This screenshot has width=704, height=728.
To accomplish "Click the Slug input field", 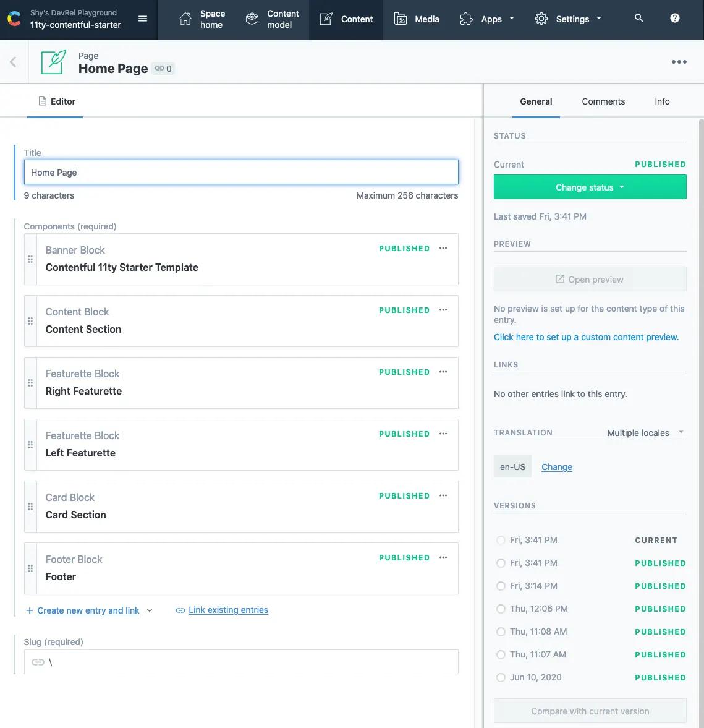I will (x=241, y=662).
